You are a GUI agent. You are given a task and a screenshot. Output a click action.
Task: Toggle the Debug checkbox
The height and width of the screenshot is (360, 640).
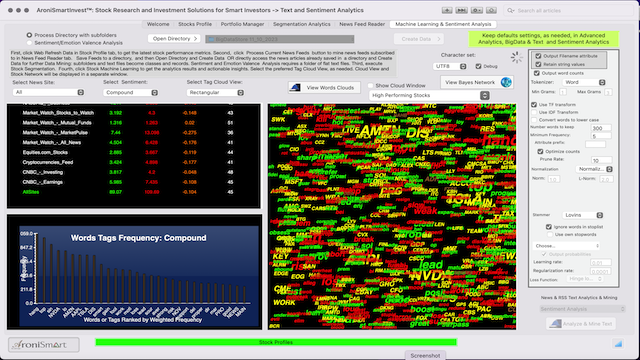click(478, 66)
